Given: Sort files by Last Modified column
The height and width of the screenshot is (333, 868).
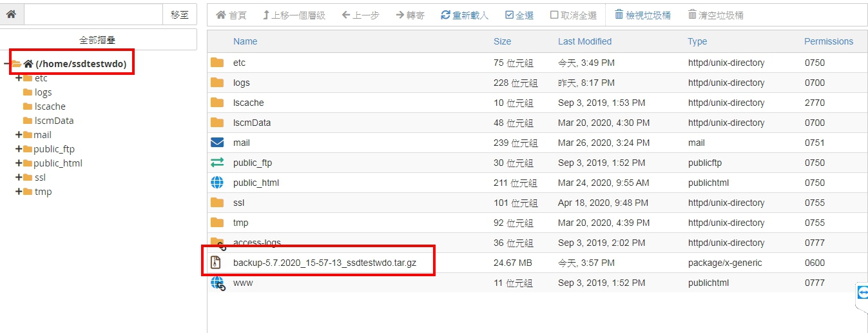Looking at the screenshot, I should pyautogui.click(x=584, y=41).
